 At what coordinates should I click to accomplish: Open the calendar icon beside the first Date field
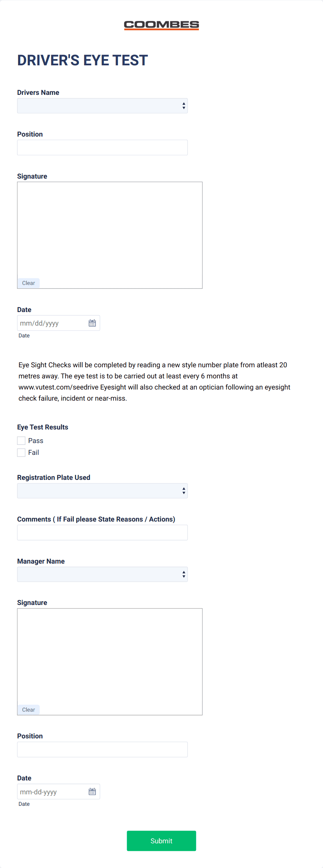pyautogui.click(x=92, y=323)
